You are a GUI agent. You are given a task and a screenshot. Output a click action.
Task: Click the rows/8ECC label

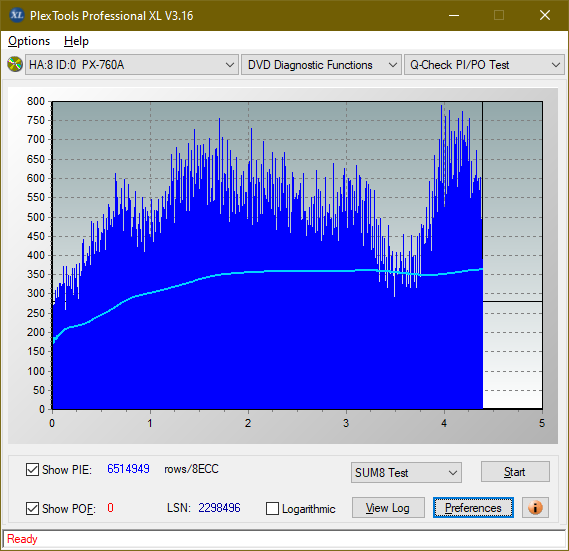tap(192, 469)
